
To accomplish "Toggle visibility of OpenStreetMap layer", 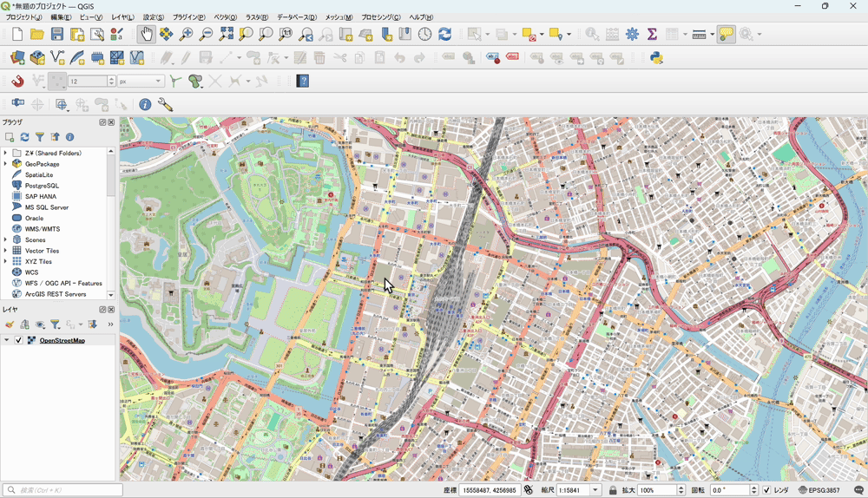I will pyautogui.click(x=18, y=340).
